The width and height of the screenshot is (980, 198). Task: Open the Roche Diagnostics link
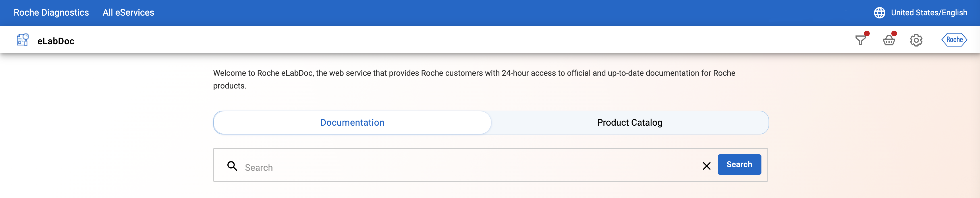pyautogui.click(x=51, y=13)
